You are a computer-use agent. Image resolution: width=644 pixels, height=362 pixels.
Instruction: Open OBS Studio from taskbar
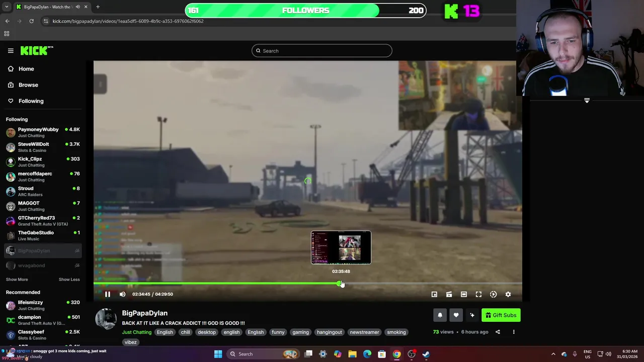(412, 354)
